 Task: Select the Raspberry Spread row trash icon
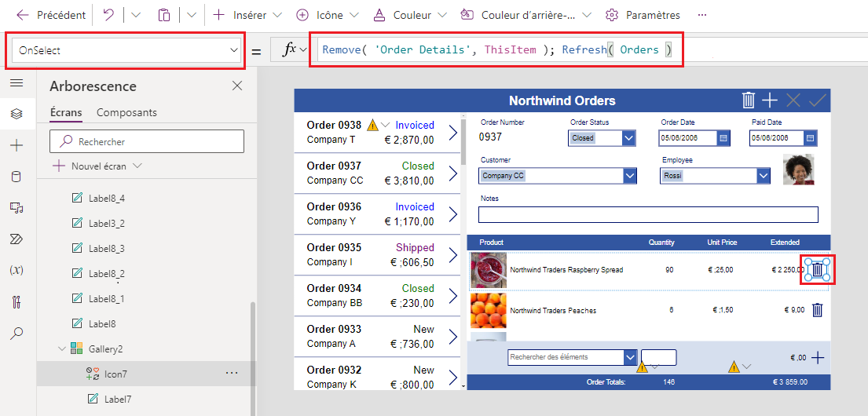(817, 270)
